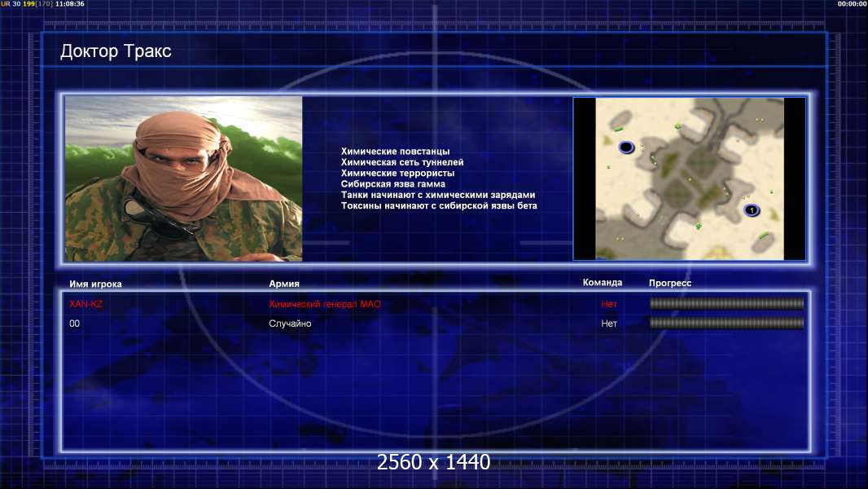Select Химическая сеть туннелей line
Screen dimensions: 868x489
(x=402, y=162)
